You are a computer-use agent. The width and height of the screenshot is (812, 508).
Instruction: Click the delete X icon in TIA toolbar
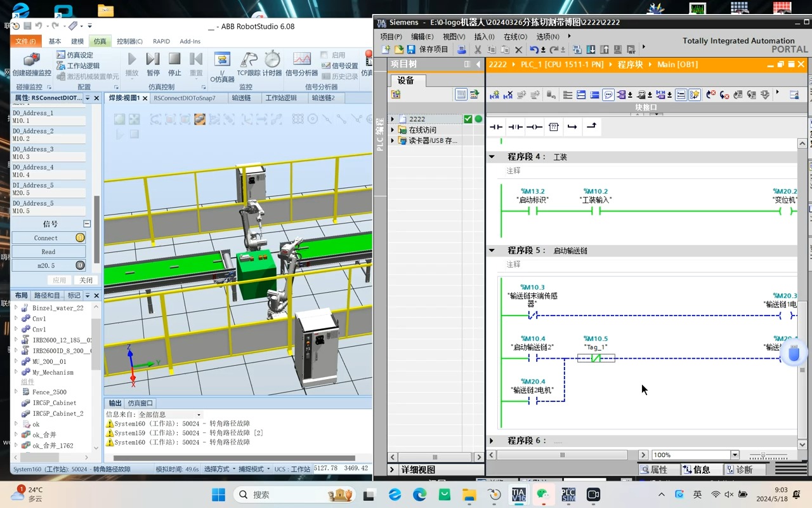click(518, 50)
